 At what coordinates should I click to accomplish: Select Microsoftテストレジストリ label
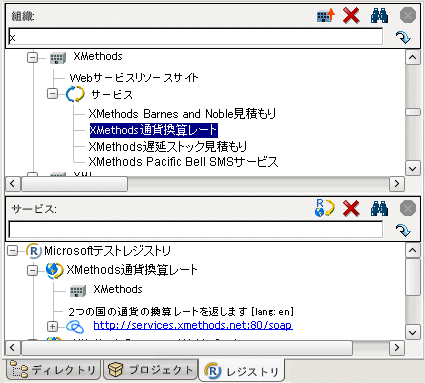(x=108, y=251)
